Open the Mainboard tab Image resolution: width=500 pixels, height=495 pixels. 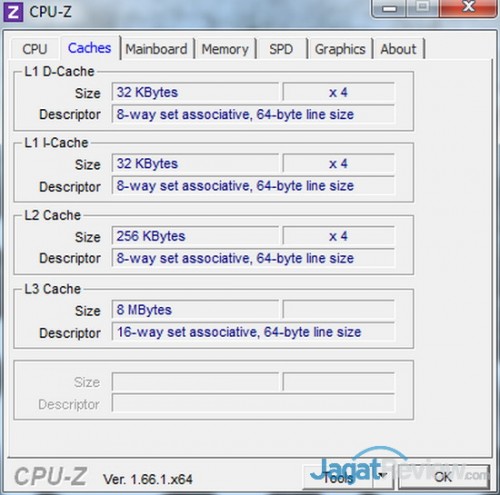156,49
